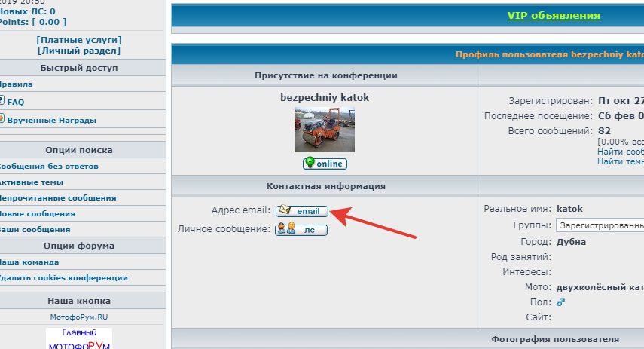Click Удалить cookies конференции
This screenshot has height=349, width=644.
[x=63, y=277]
